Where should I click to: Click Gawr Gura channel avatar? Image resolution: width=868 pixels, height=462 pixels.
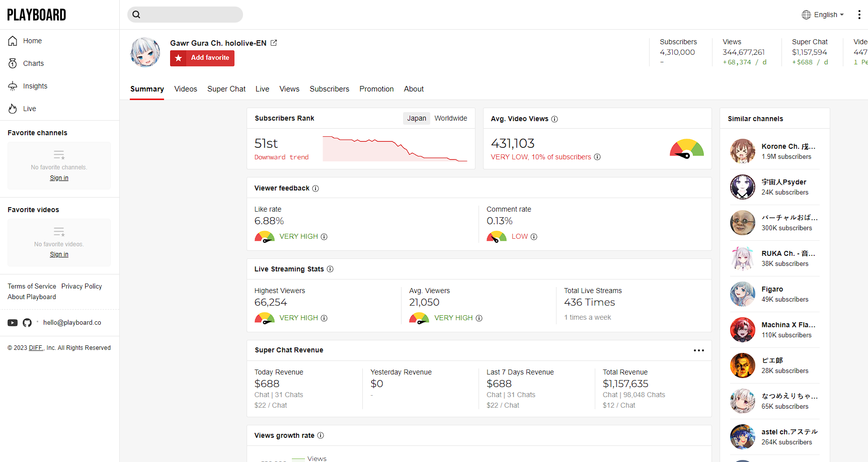(x=145, y=52)
